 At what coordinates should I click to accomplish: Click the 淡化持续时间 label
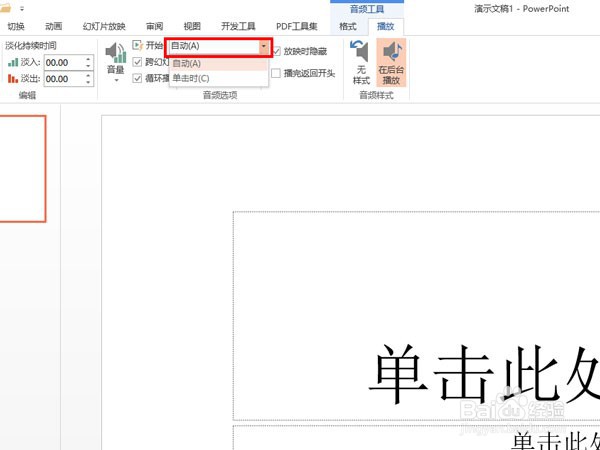pyautogui.click(x=31, y=46)
